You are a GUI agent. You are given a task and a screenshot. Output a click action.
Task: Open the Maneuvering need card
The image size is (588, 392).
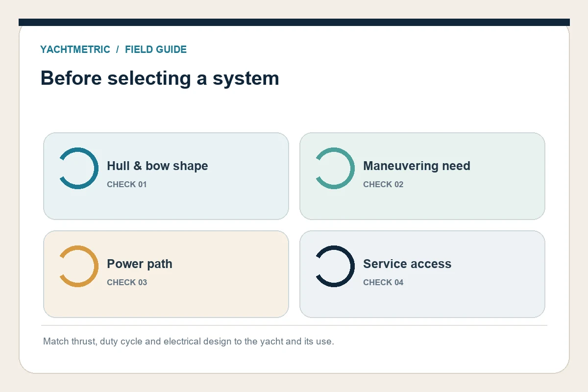[422, 176]
